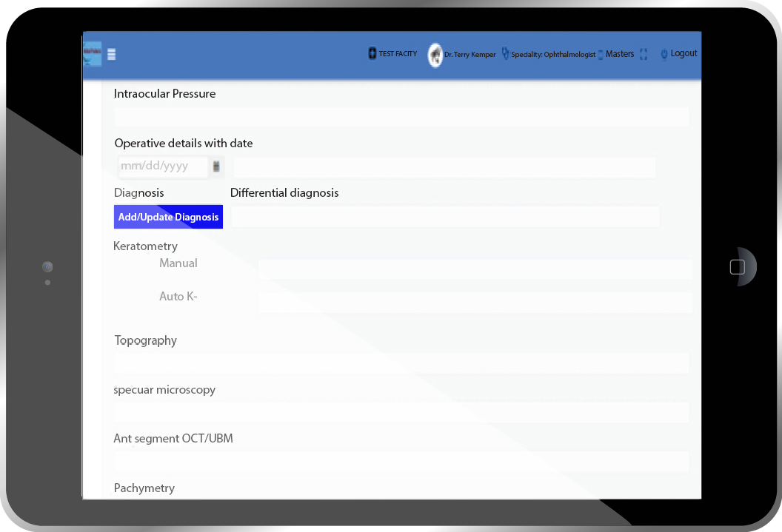
Task: Click the operative details text field
Action: point(444,167)
